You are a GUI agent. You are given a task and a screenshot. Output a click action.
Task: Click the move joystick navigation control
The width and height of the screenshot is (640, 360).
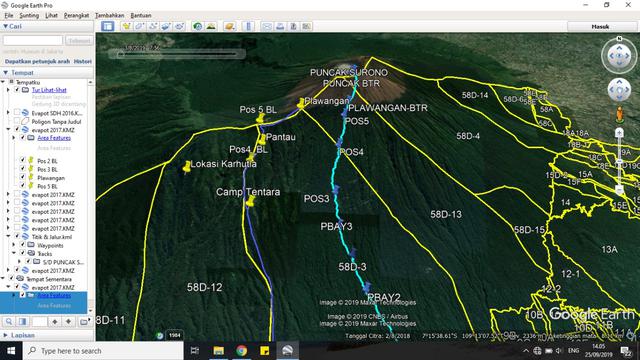[x=619, y=90]
